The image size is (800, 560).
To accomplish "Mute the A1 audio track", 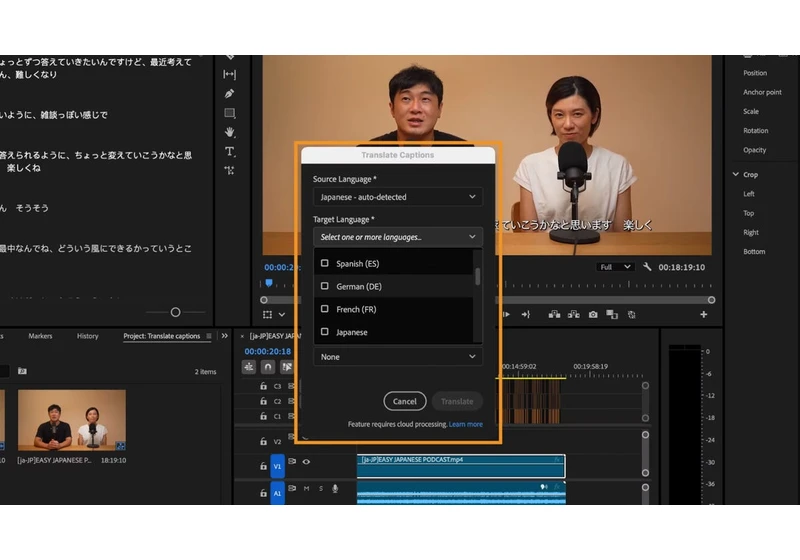I will tap(307, 489).
